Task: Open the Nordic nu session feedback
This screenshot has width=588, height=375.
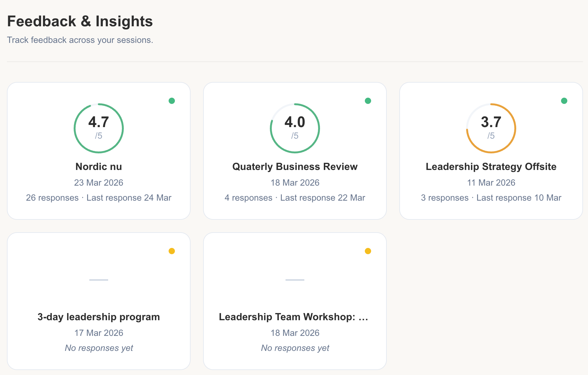Action: [x=98, y=167]
